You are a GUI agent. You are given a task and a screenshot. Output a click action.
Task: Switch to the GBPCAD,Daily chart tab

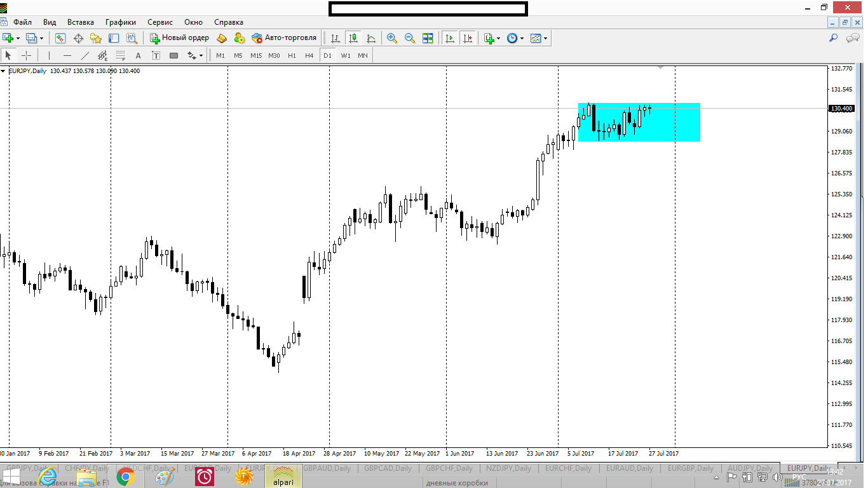coord(389,468)
